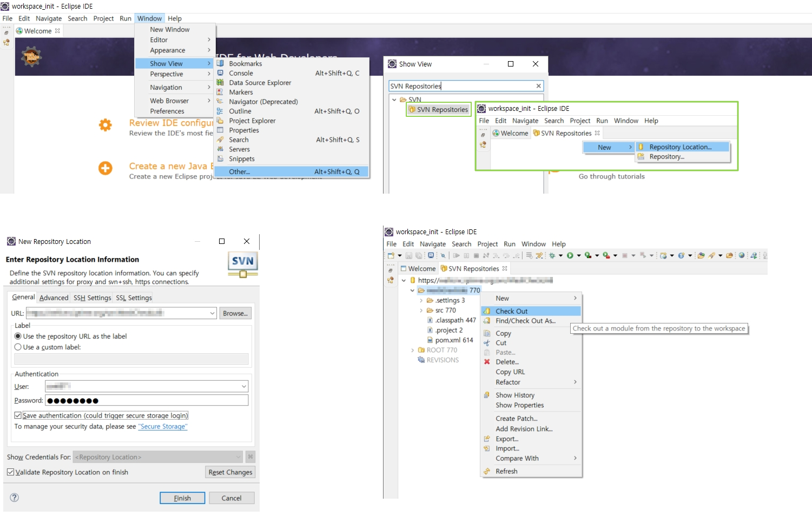Select SVN Repositories item in Show View tree
The width and height of the screenshot is (812, 516).
(439, 110)
